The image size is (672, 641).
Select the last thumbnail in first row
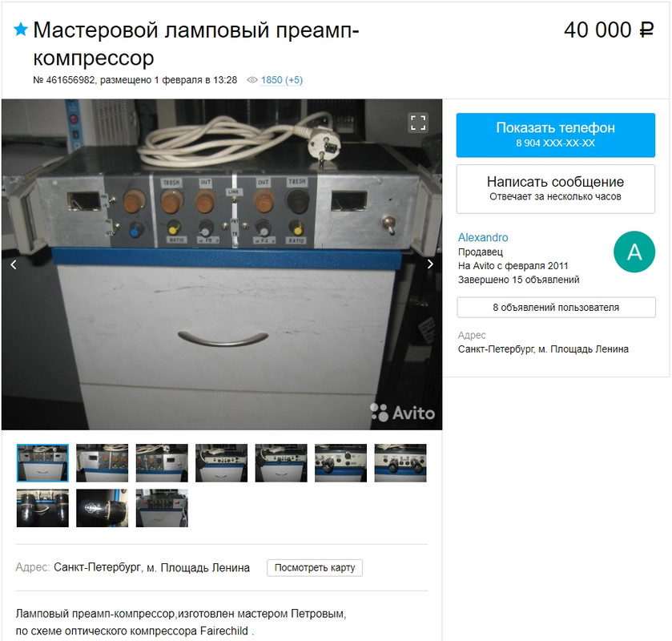[x=400, y=463]
